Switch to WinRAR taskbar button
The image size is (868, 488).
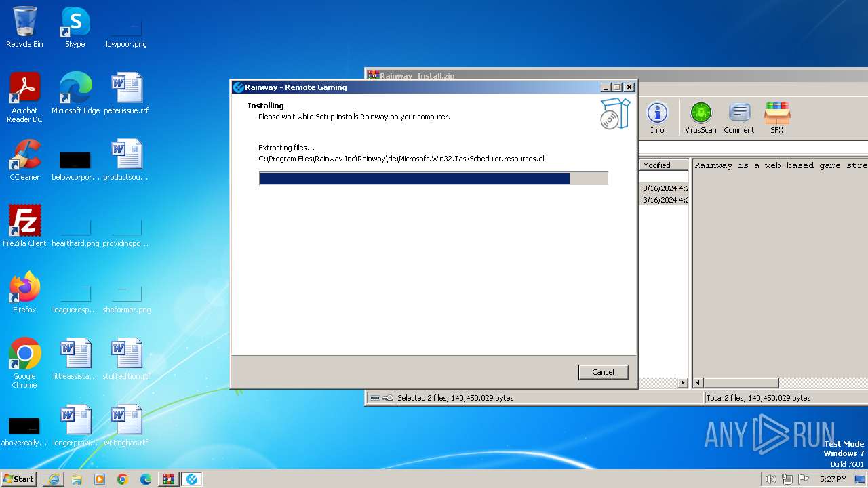[x=169, y=479]
